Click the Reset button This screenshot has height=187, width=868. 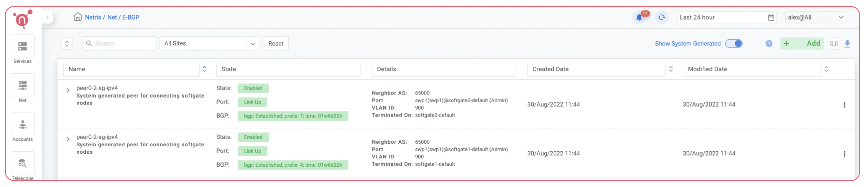pyautogui.click(x=275, y=44)
